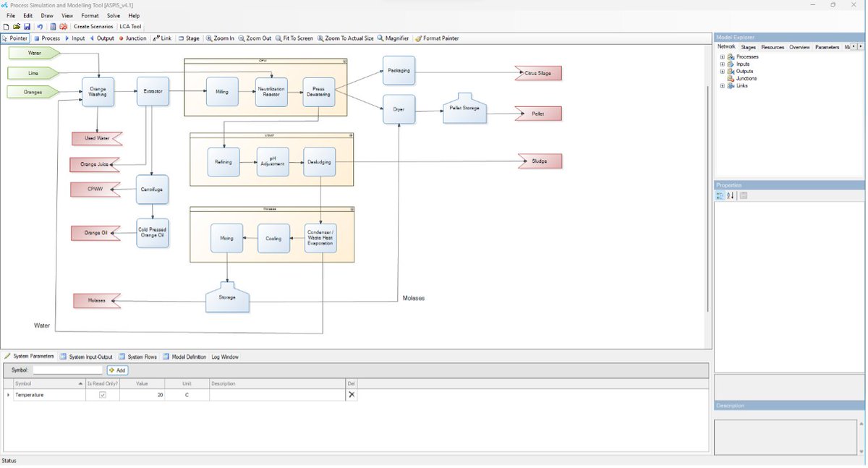This screenshot has height=468, width=868.
Task: Select the Extractor process block
Action: tap(153, 91)
